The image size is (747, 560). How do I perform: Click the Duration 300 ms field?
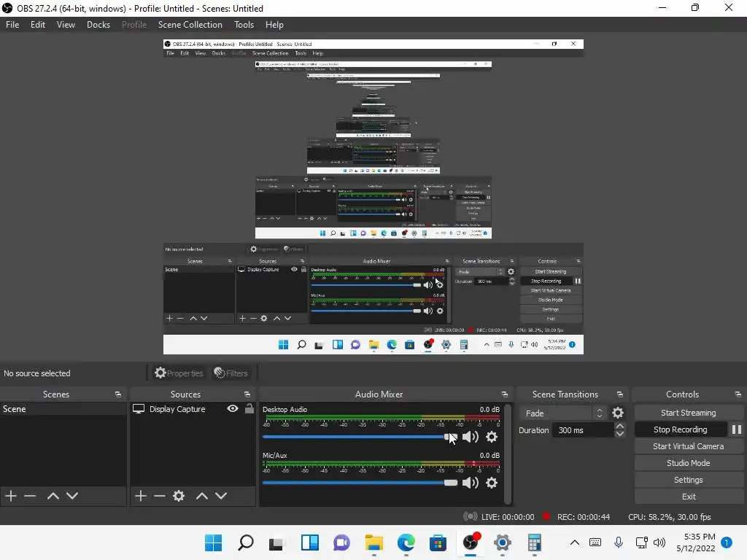[583, 430]
